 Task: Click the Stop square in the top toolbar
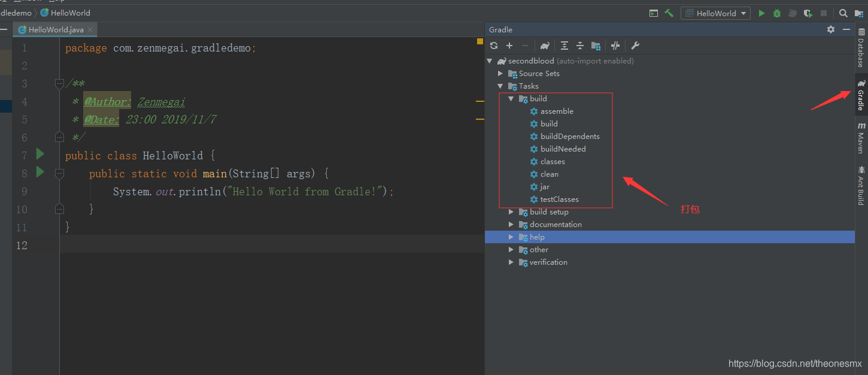coord(824,13)
